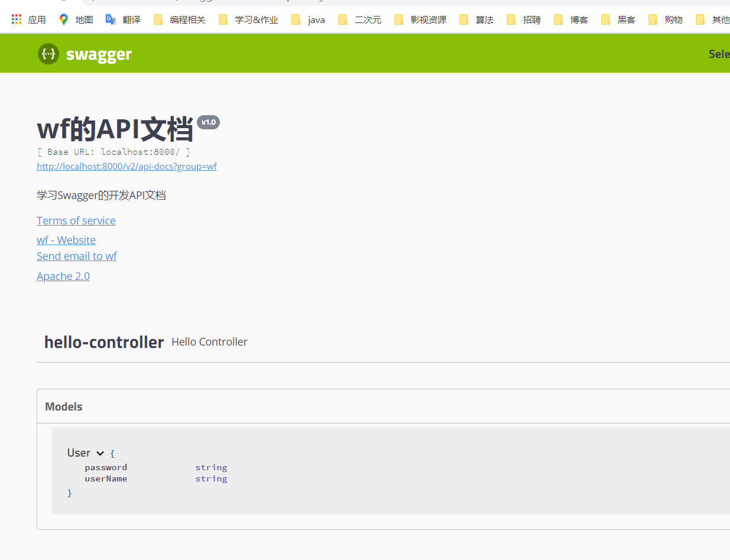730x560 pixels.
Task: Open the java bookmark folder
Action: pos(309,19)
